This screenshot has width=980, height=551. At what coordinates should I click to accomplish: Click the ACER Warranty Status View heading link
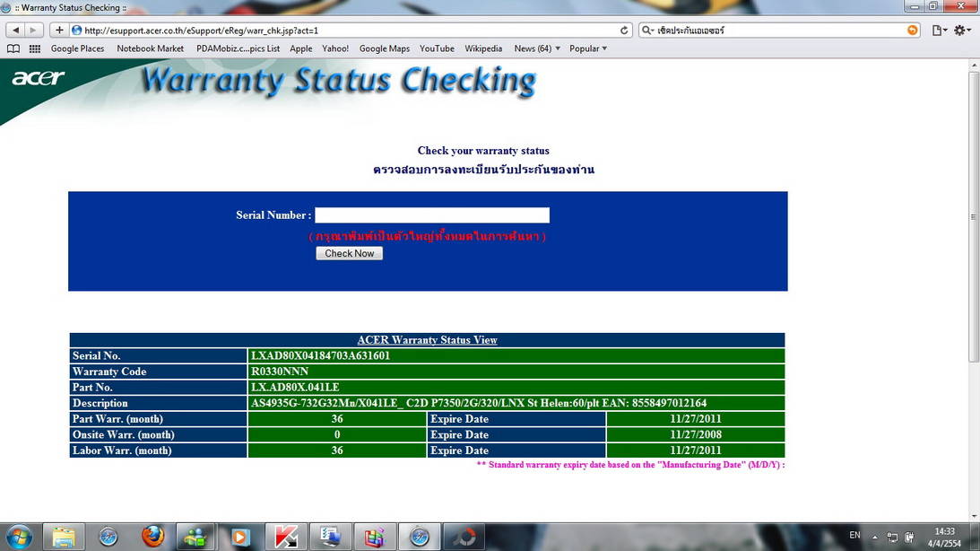[x=427, y=340]
